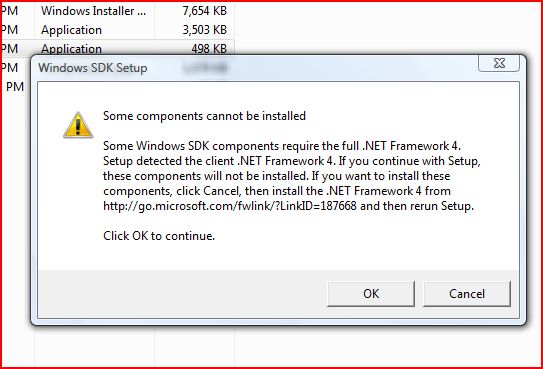
Task: Click the Windows SDK Setup title bar
Action: (255, 68)
